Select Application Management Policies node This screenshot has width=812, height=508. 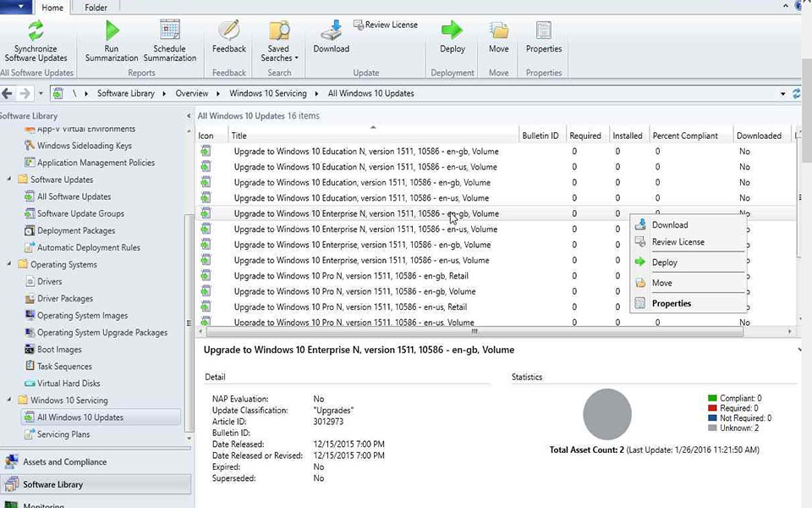point(91,163)
